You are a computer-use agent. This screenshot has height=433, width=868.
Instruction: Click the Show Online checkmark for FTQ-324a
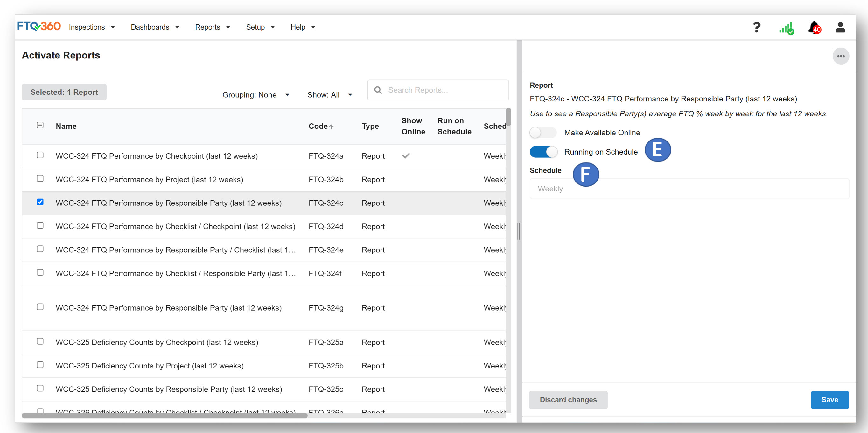406,155
